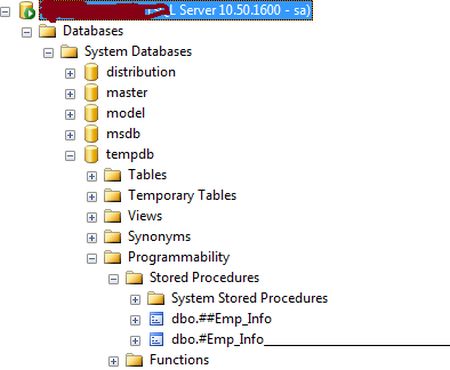This screenshot has height=370, width=450.
Task: Select the highlighted server name row
Action: click(x=176, y=10)
